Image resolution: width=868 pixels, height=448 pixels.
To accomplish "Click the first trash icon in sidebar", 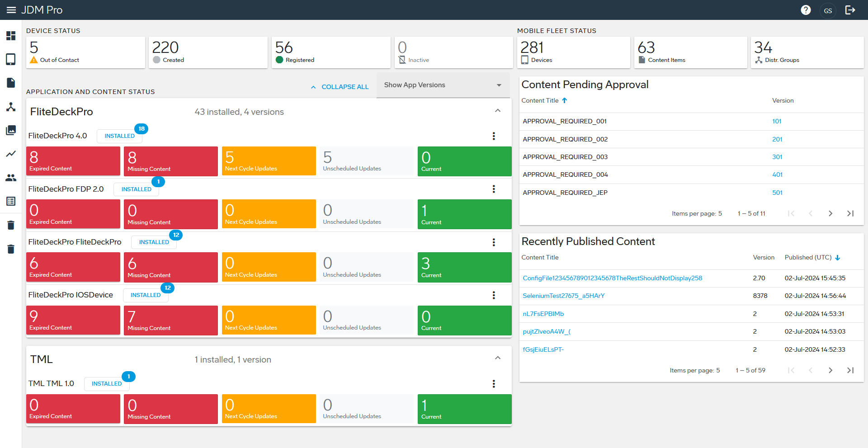I will (11, 225).
